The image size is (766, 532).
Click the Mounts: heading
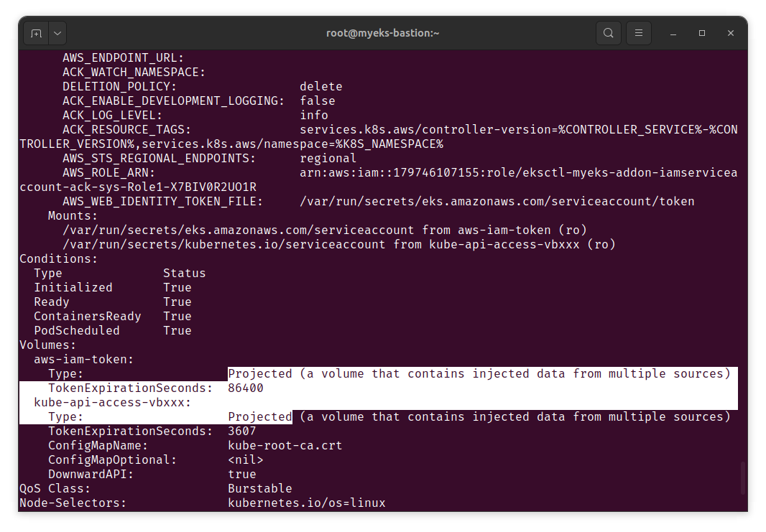pos(73,216)
